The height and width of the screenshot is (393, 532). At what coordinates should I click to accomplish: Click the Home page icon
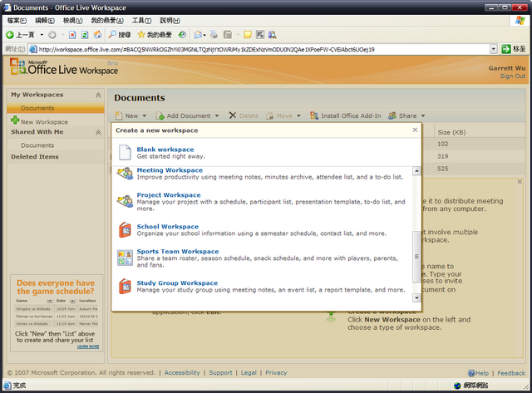pyautogui.click(x=98, y=35)
